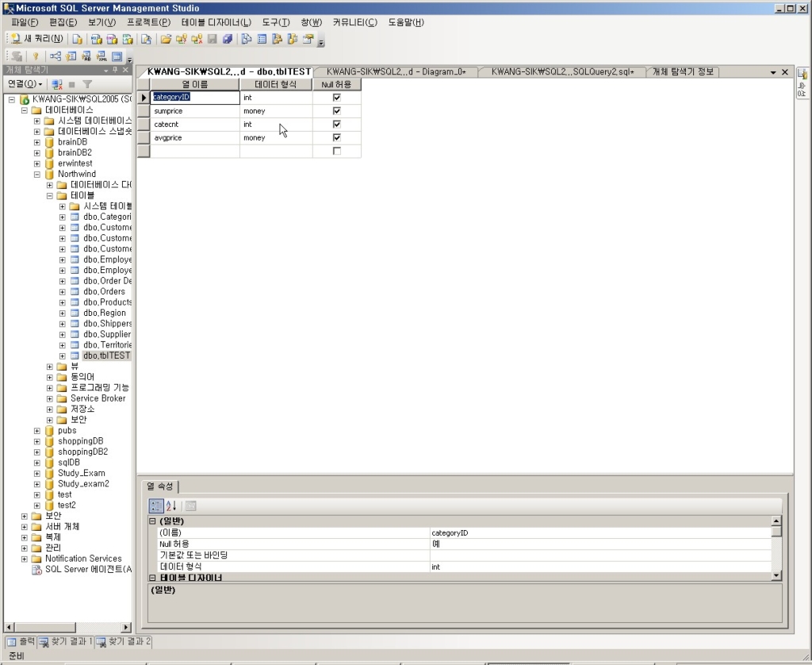Click the Save All toolbar icon

point(228,40)
